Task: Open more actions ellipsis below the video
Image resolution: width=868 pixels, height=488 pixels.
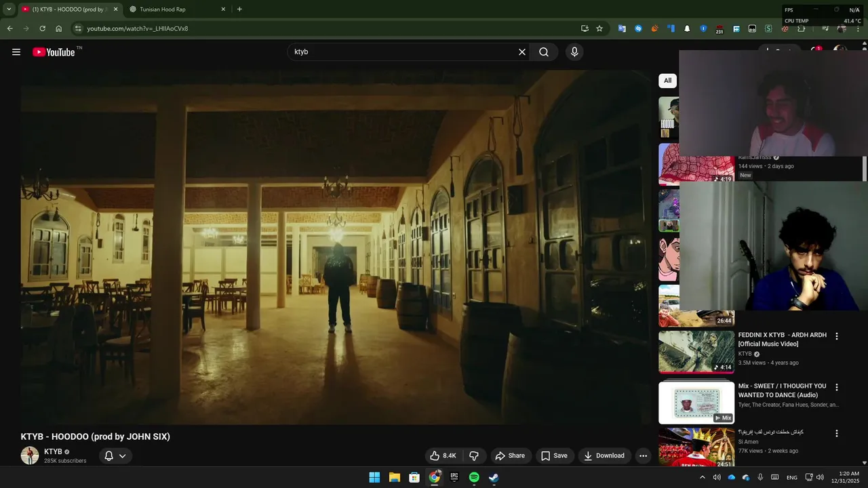Action: [x=643, y=455]
